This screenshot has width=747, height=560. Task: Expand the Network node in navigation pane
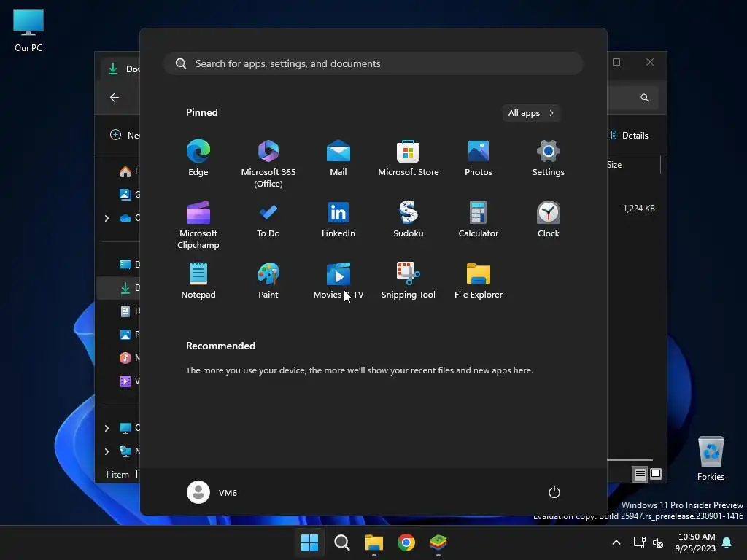pos(107,451)
